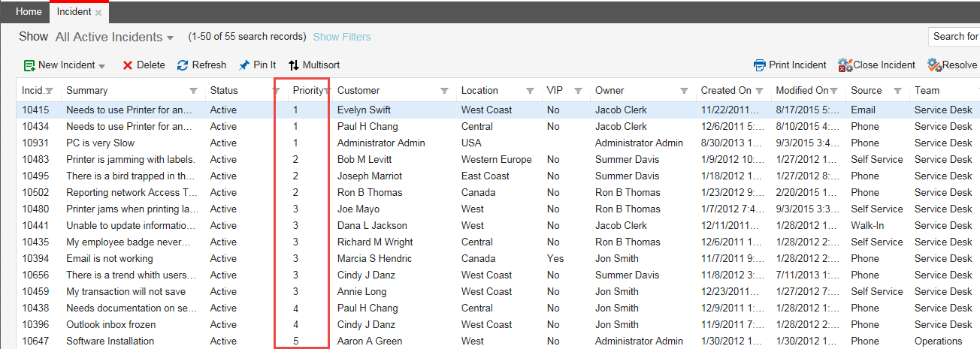The height and width of the screenshot is (349, 980).
Task: Open the VIP column filter
Action: click(578, 91)
